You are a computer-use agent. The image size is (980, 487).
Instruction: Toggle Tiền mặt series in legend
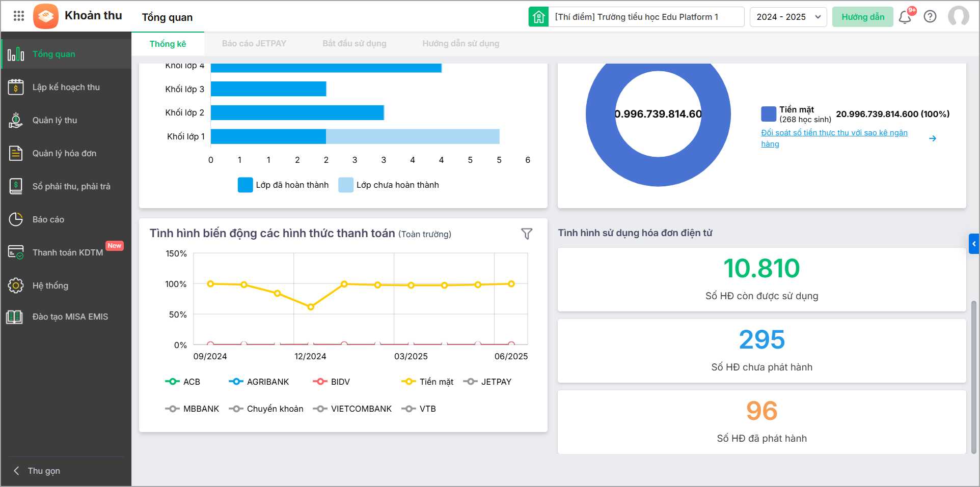point(427,382)
